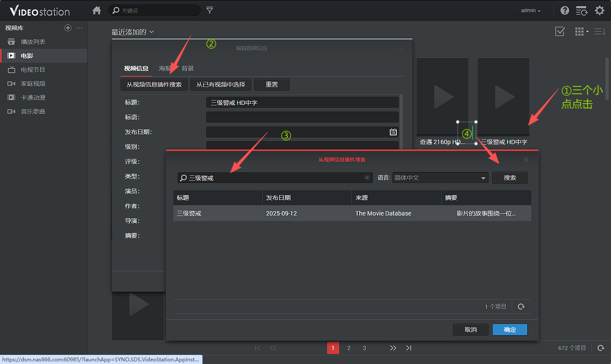Screen dimensions: 611x364
Task: Open the thumbnail view mode dropdown
Action: pos(581,31)
